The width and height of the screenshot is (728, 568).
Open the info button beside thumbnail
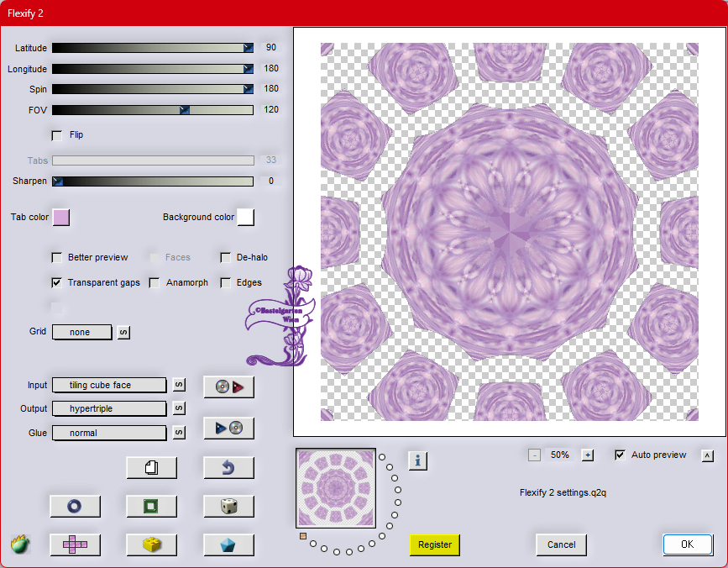click(x=417, y=460)
